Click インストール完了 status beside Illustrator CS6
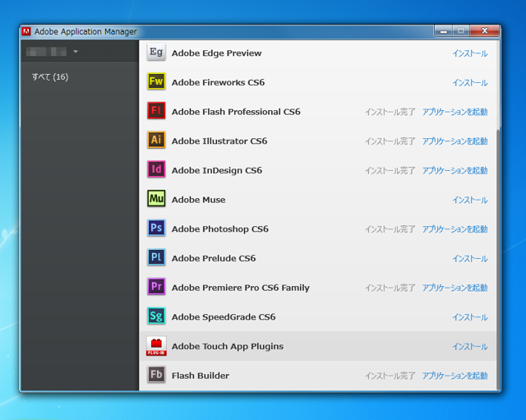526x420 pixels. 390,141
